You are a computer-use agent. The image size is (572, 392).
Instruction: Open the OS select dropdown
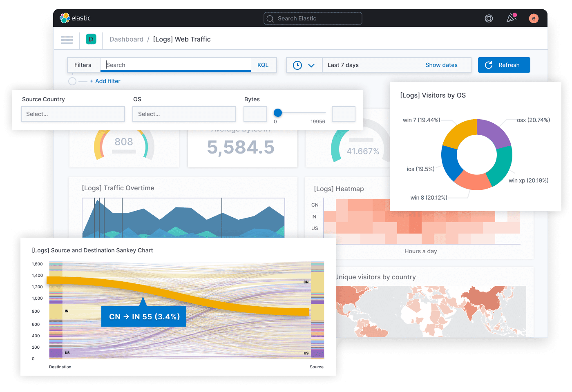tap(184, 114)
